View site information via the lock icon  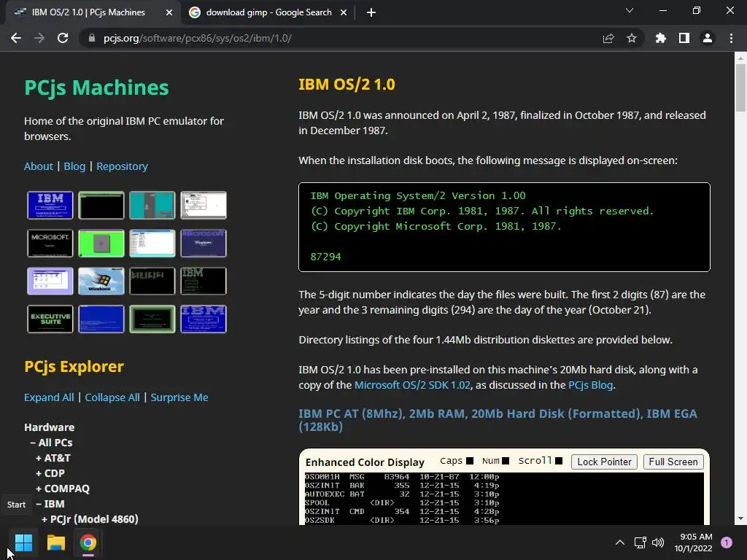click(x=92, y=38)
